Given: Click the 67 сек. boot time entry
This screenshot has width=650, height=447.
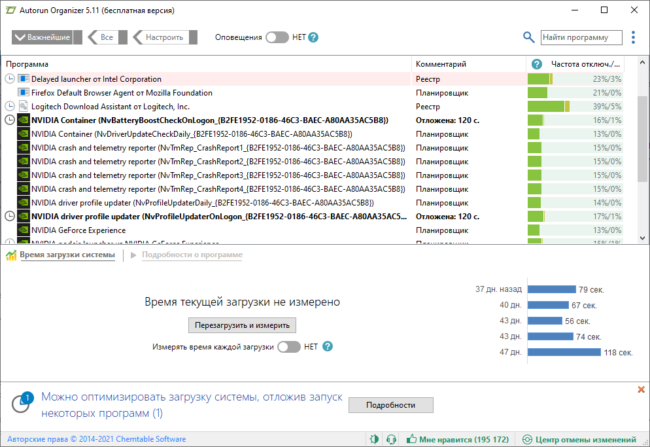Looking at the screenshot, I should pos(584,305).
